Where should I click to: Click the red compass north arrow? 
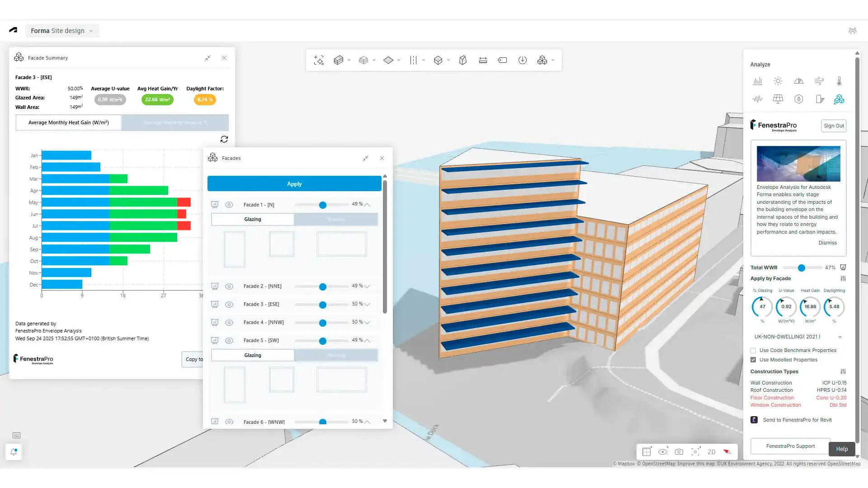click(x=727, y=451)
